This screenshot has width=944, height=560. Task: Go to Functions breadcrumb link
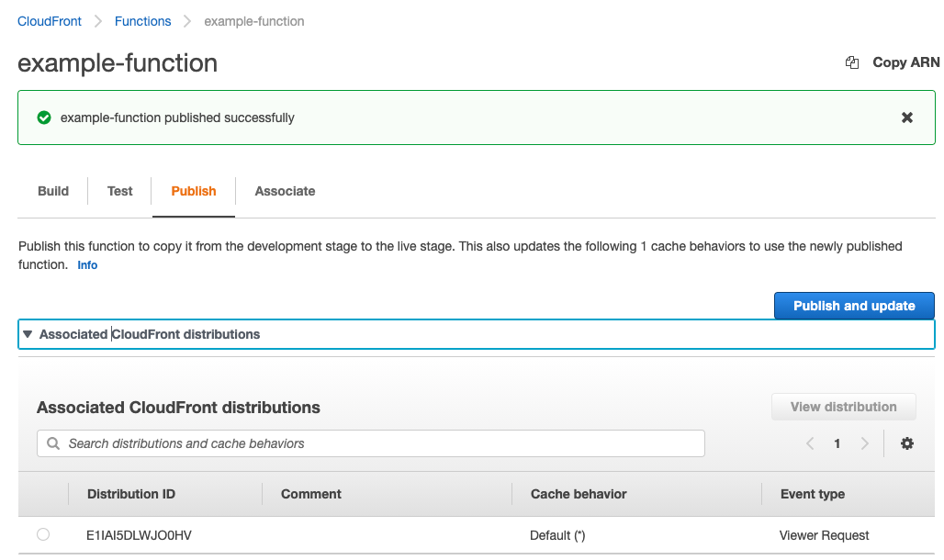coord(142,21)
